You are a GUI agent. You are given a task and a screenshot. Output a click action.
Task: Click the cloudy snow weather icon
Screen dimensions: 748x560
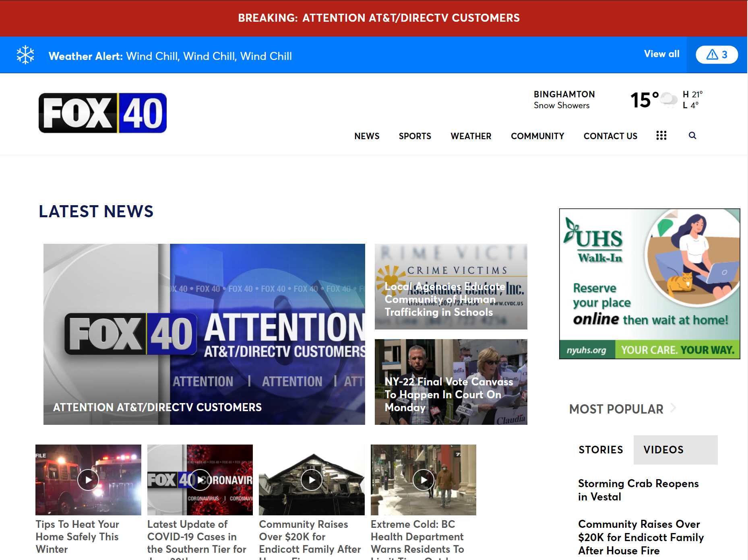669,99
